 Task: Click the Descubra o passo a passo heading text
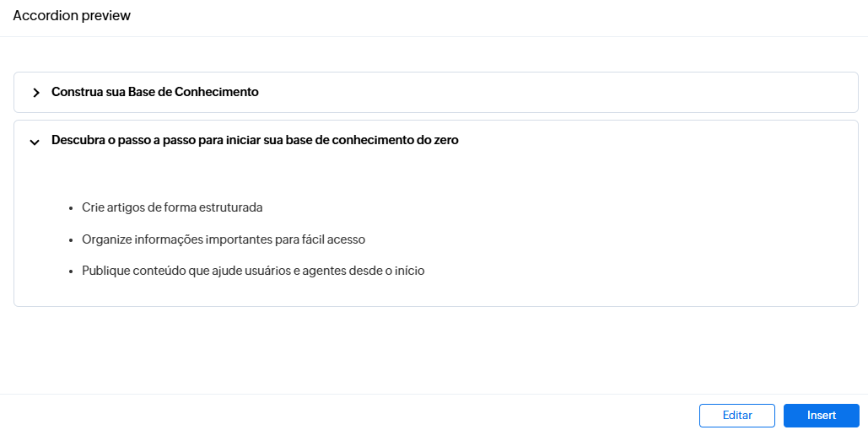coord(255,141)
